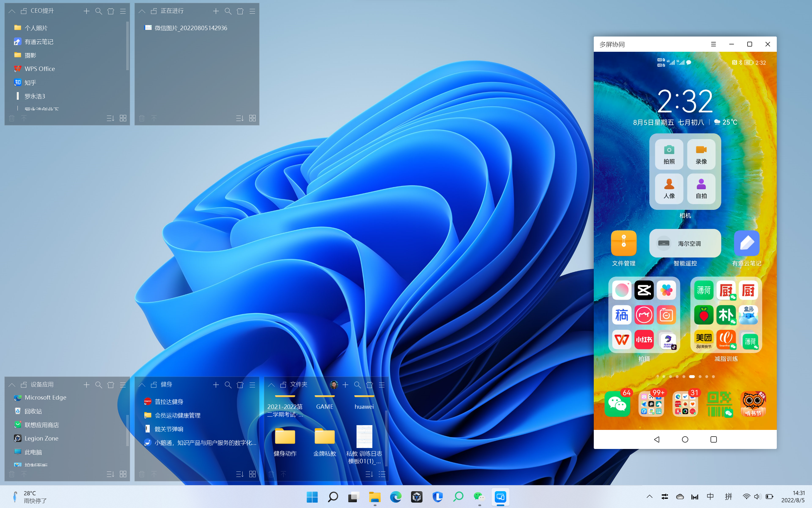Open 减脂训练 app folder on phone
The height and width of the screenshot is (508, 812).
point(726,315)
